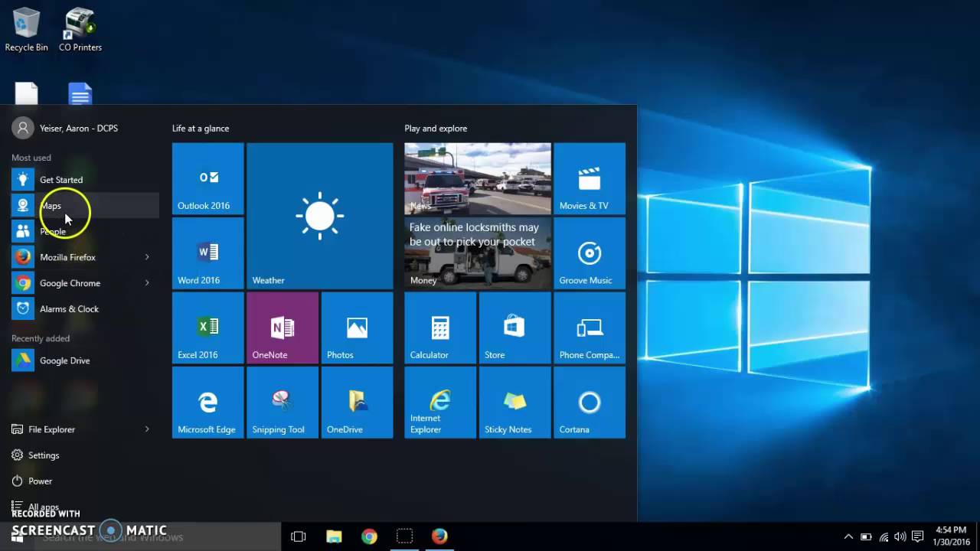The width and height of the screenshot is (980, 551).
Task: Open the clock showing 4:54 PM
Action: pyautogui.click(x=952, y=536)
